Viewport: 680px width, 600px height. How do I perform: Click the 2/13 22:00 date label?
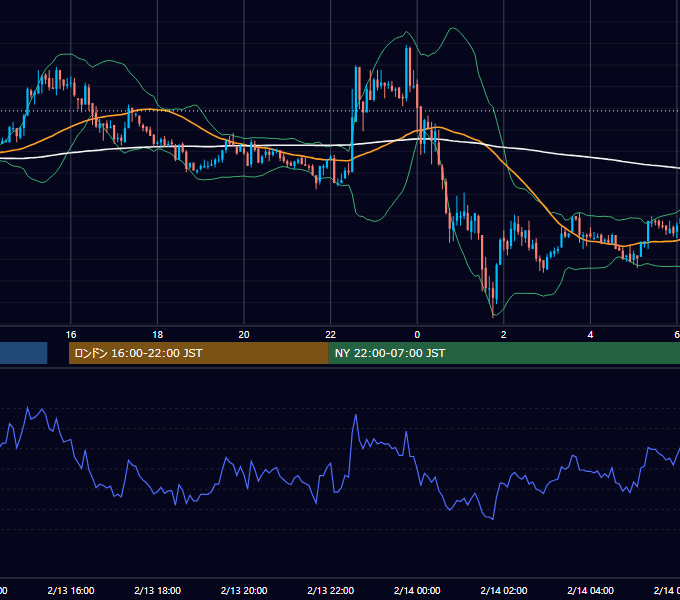(x=330, y=590)
